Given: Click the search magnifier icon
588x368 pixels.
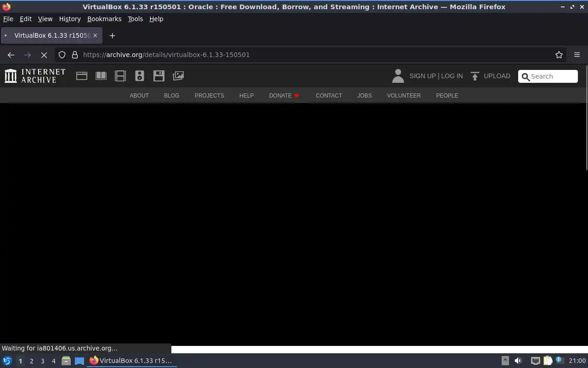Looking at the screenshot, I should click(526, 77).
